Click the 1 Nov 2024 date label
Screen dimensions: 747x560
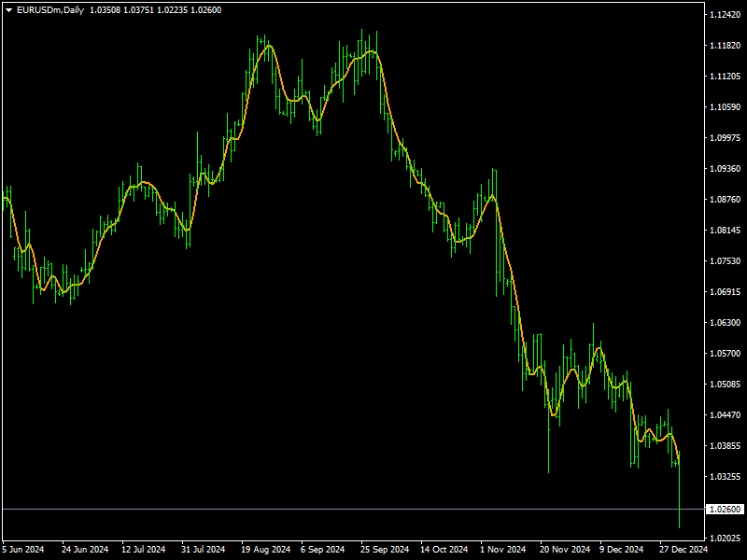(x=505, y=550)
